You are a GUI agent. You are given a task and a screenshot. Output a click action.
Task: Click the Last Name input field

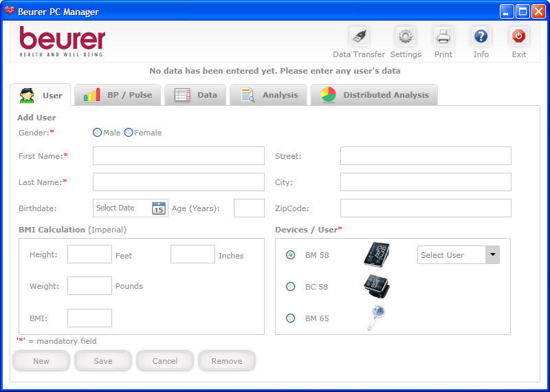pos(179,182)
